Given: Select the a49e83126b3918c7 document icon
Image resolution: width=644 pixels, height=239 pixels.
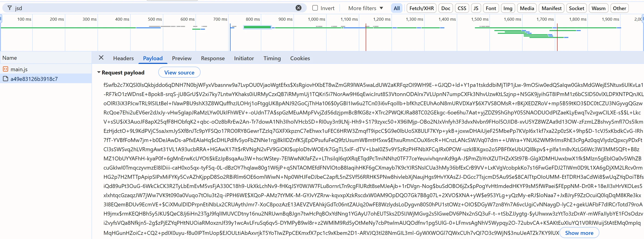Looking at the screenshot, I should click(6, 79).
